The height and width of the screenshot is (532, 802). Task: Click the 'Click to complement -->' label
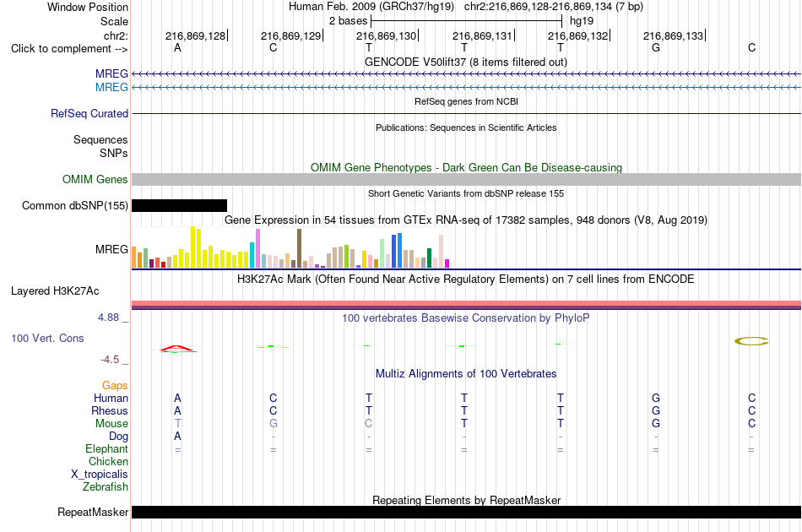69,49
